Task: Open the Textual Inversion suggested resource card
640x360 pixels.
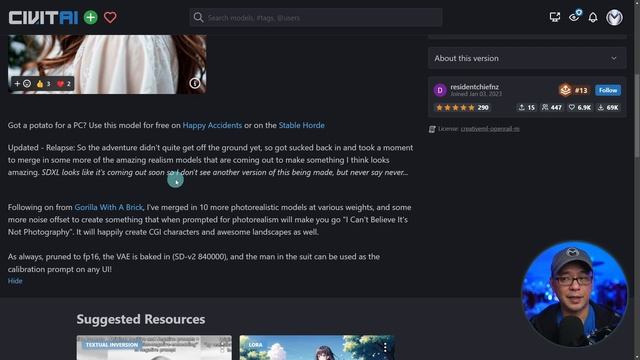Action: 154,347
